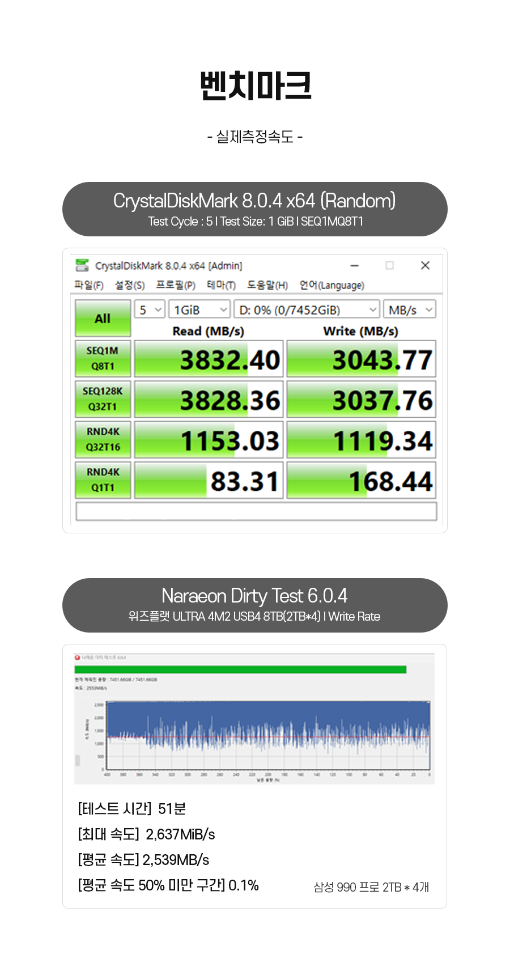Select the 168.44 write value
Viewport: 510px width, 980px height.
(361, 480)
